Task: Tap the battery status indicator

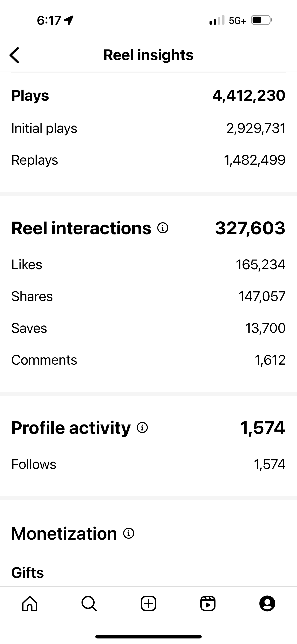Action: 262,20
